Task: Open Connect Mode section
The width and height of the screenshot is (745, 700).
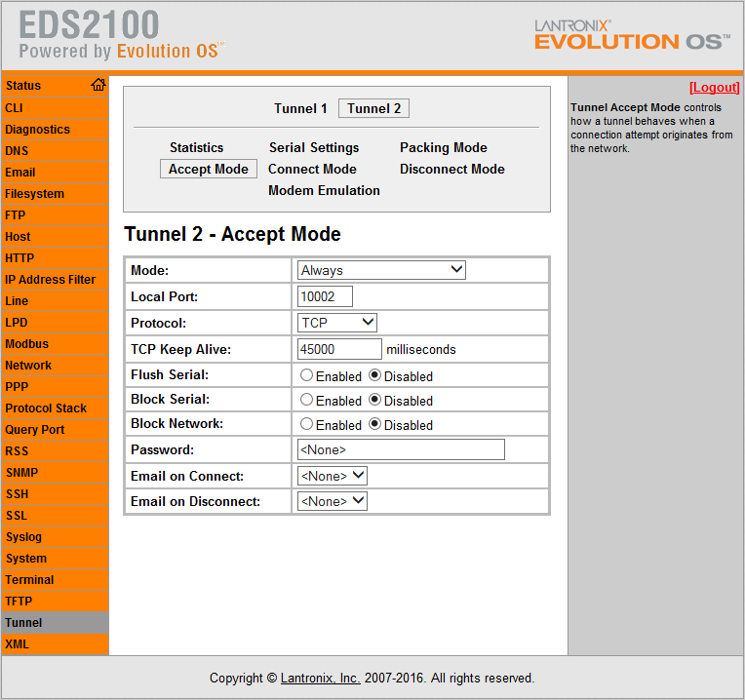Action: (x=312, y=169)
